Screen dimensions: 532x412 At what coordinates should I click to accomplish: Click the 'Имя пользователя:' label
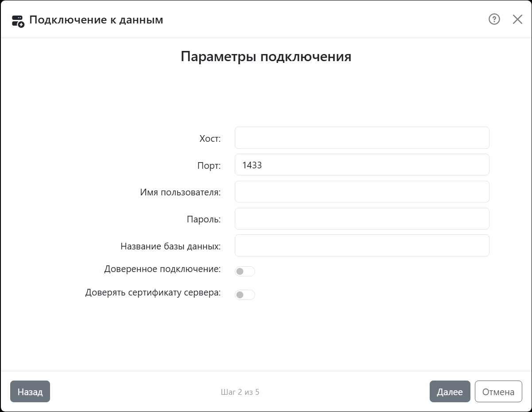coord(180,192)
